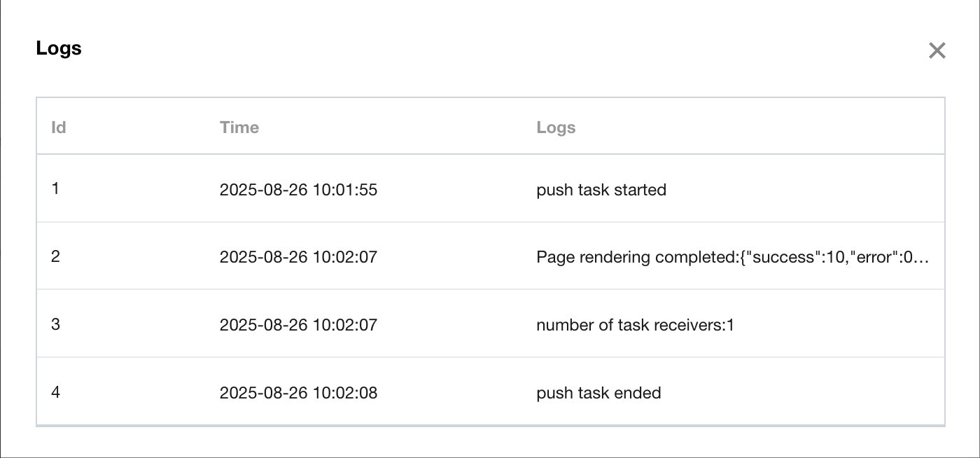Screen dimensions: 980x458
Task: Click the 'number of task receivers:1' message
Action: coord(635,325)
